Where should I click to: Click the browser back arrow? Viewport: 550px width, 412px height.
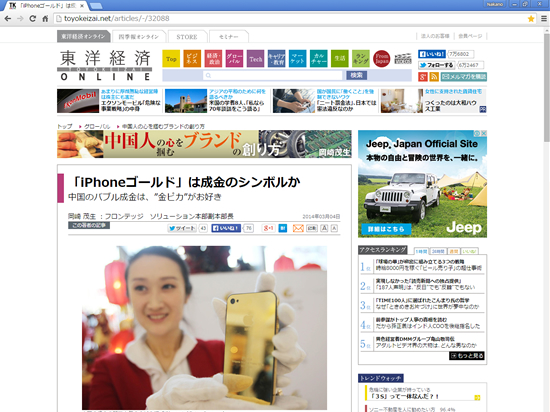pos(8,19)
